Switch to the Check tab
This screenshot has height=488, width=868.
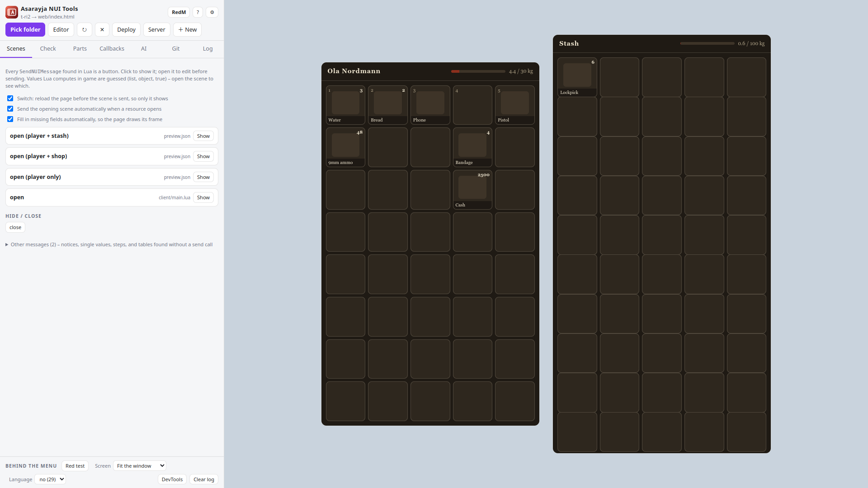point(48,49)
